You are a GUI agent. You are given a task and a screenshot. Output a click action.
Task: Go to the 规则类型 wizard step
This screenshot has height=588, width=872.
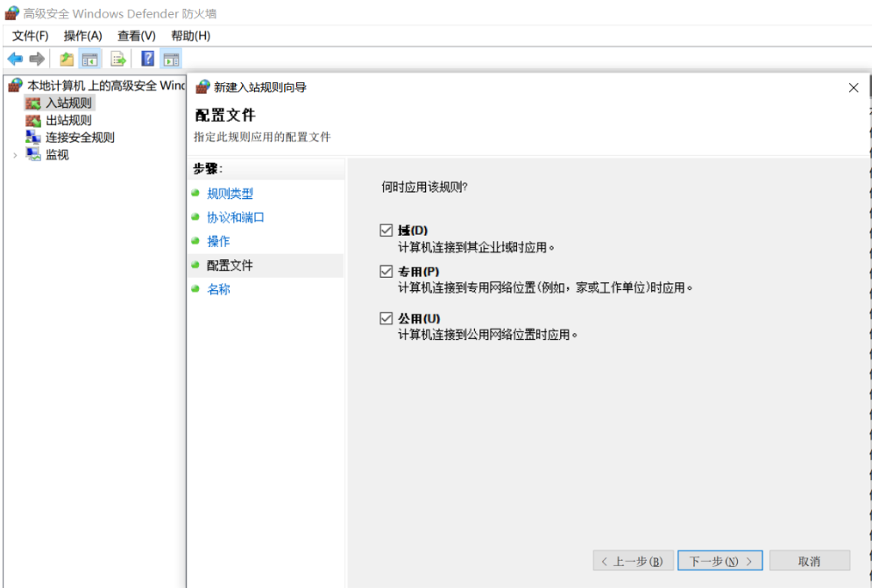230,194
